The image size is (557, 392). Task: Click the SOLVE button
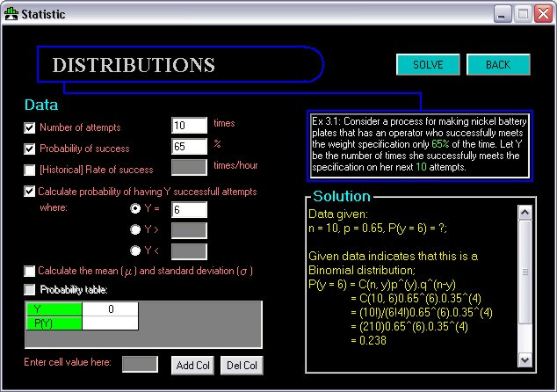428,65
